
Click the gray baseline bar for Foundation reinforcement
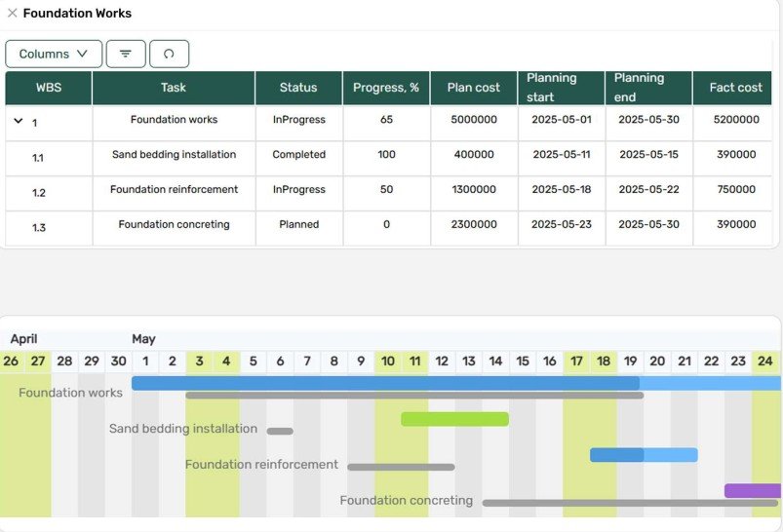click(401, 467)
